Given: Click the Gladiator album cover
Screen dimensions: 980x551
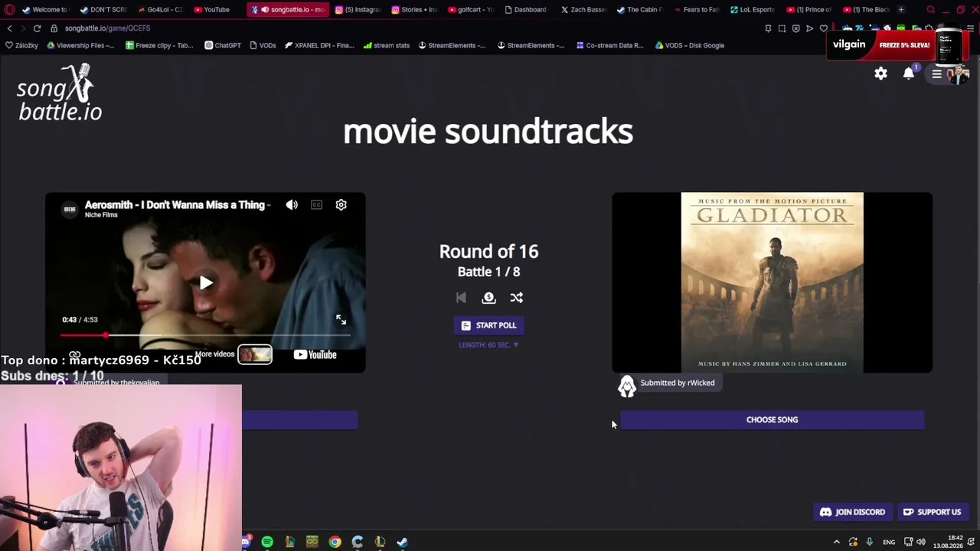Looking at the screenshot, I should 772,282.
